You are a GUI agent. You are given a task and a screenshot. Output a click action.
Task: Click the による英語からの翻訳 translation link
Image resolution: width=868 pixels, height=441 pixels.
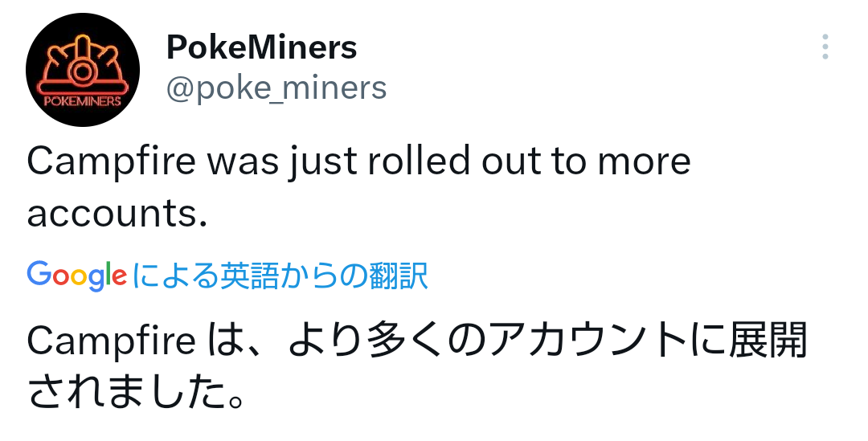click(280, 276)
